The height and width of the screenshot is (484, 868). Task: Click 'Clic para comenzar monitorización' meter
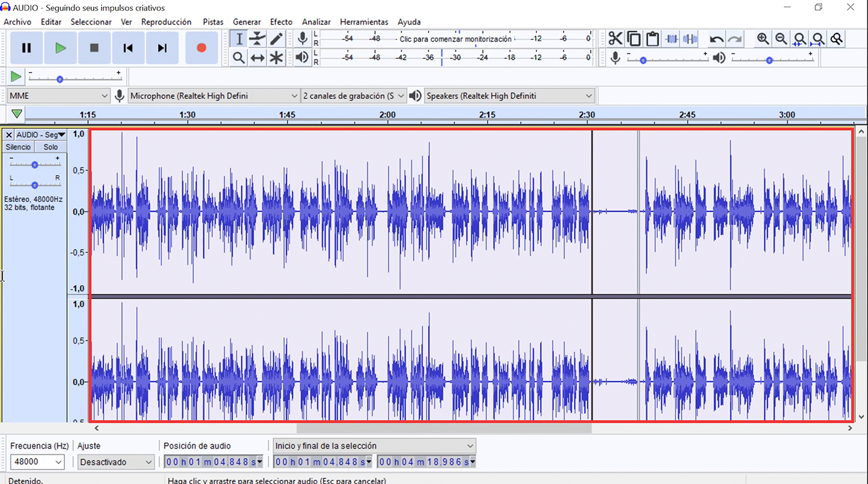pos(456,38)
